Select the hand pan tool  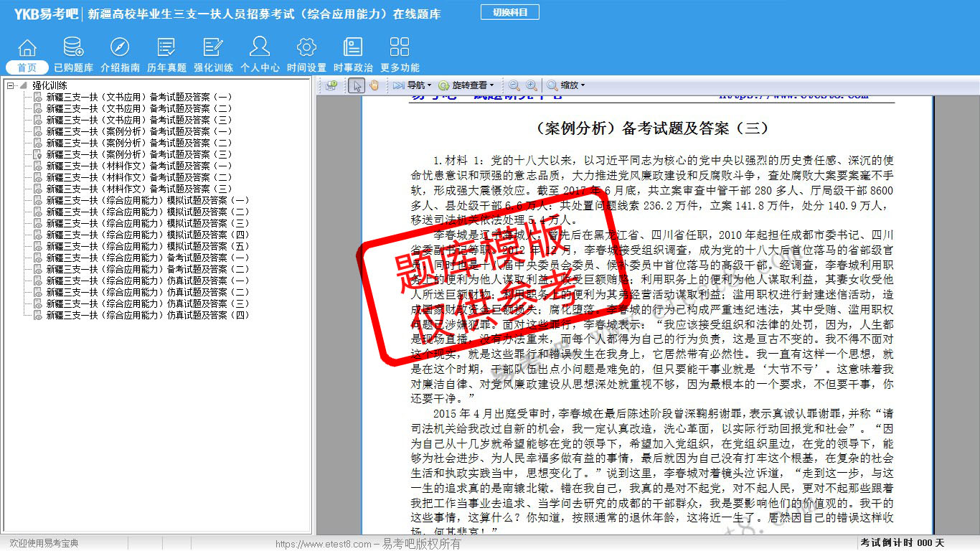point(374,85)
